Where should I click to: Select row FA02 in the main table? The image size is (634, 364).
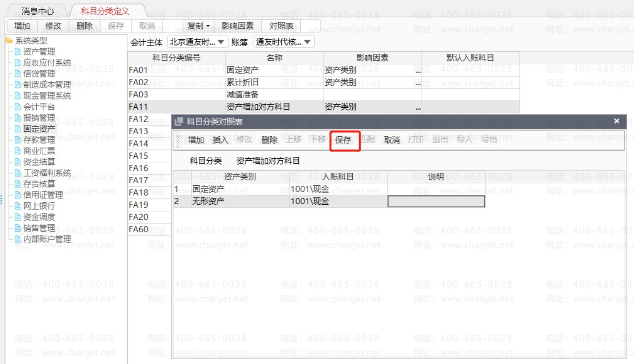(x=323, y=82)
